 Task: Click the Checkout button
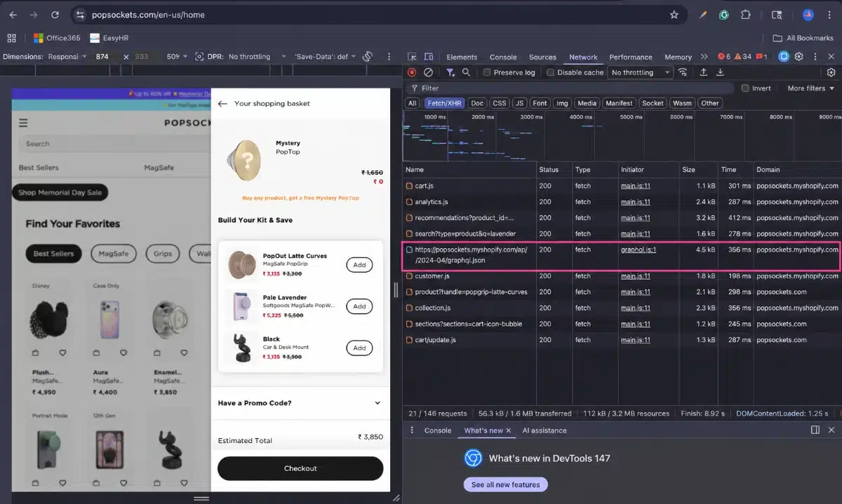coord(300,468)
